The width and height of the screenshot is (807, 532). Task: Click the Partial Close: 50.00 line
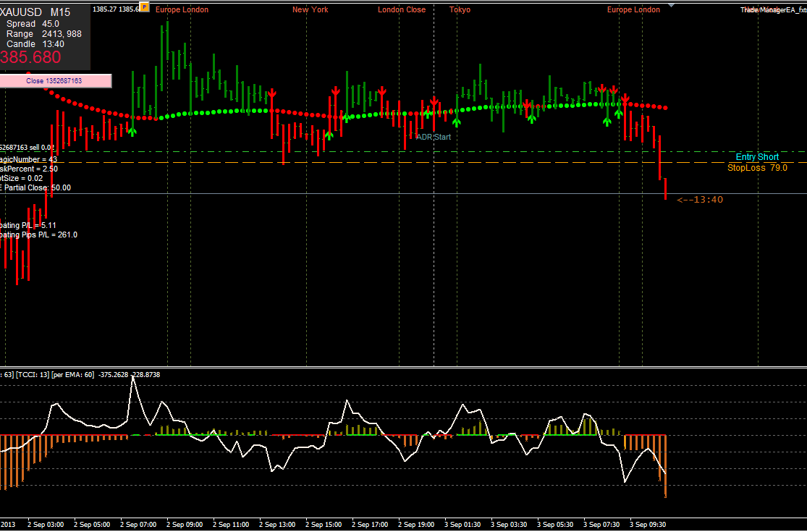[x=38, y=187]
